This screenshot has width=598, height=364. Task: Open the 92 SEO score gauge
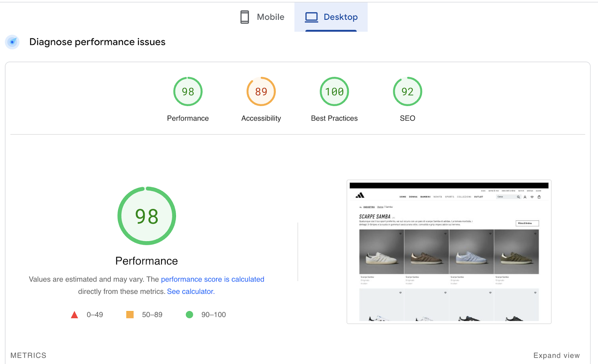(408, 91)
